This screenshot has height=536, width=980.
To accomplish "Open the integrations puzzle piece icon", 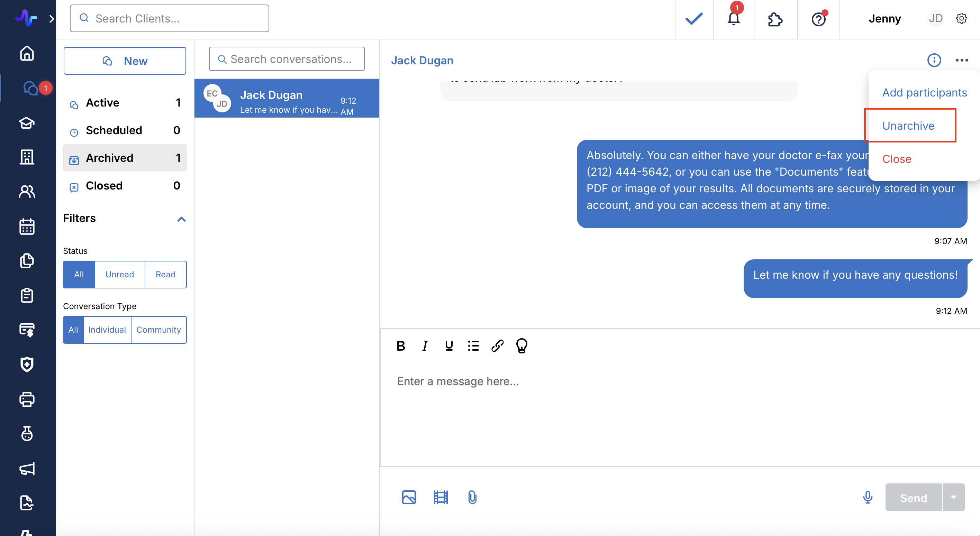I will (775, 19).
